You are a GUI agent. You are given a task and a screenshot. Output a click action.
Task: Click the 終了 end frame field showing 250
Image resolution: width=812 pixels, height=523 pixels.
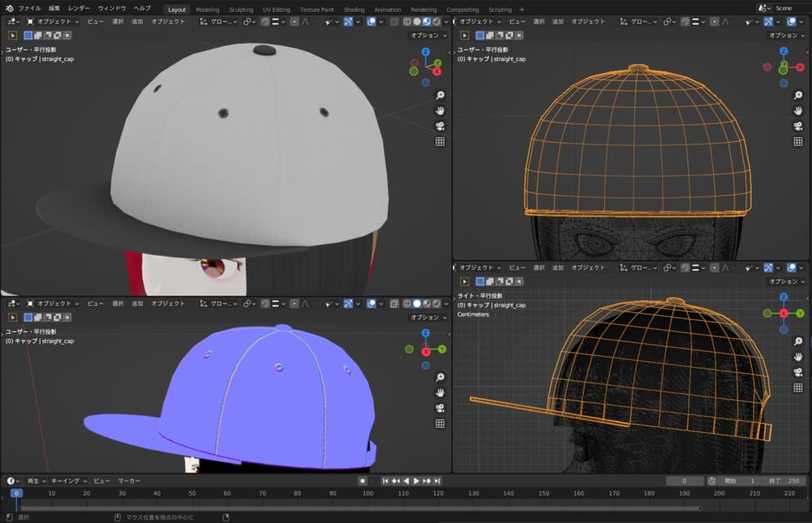point(784,481)
